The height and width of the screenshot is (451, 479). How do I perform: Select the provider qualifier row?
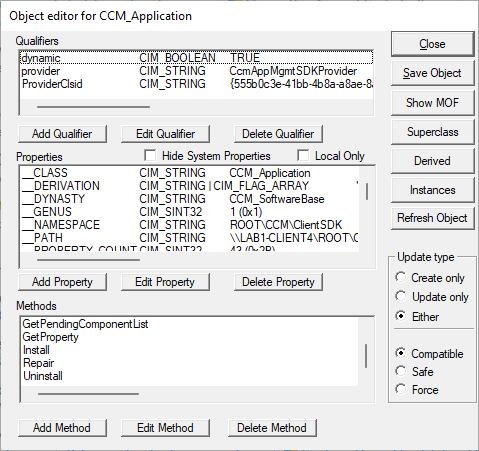196,71
